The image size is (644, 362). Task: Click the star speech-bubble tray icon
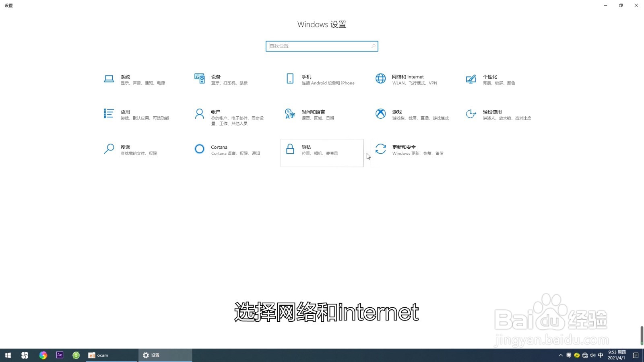coord(569,355)
